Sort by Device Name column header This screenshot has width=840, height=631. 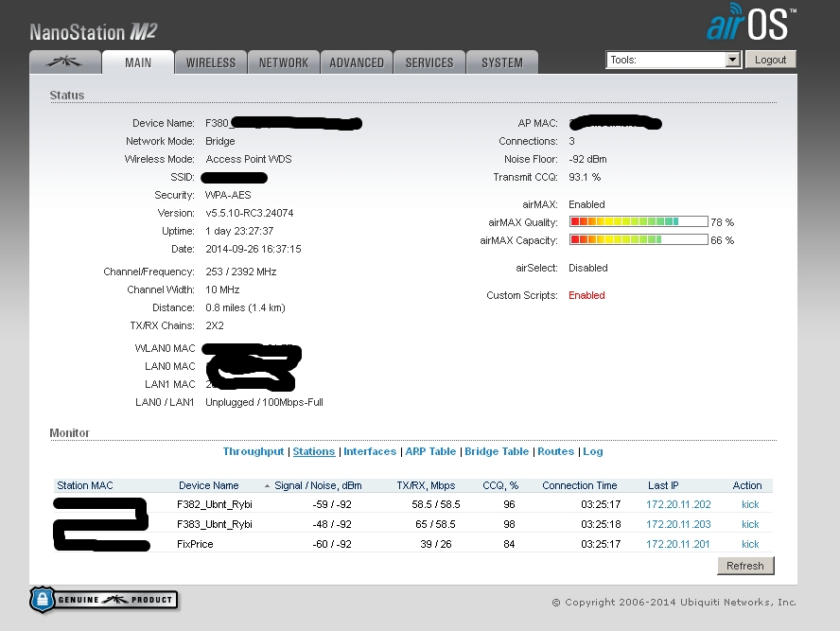click(x=208, y=485)
